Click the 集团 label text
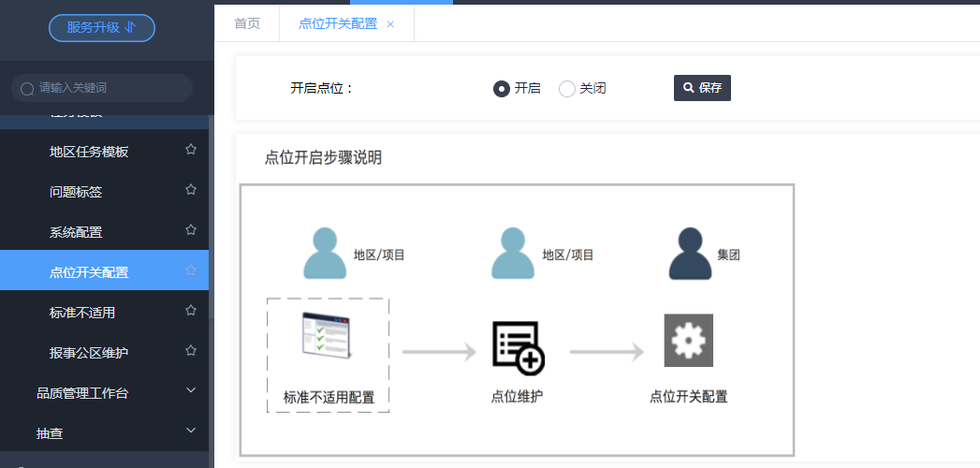 [x=729, y=255]
